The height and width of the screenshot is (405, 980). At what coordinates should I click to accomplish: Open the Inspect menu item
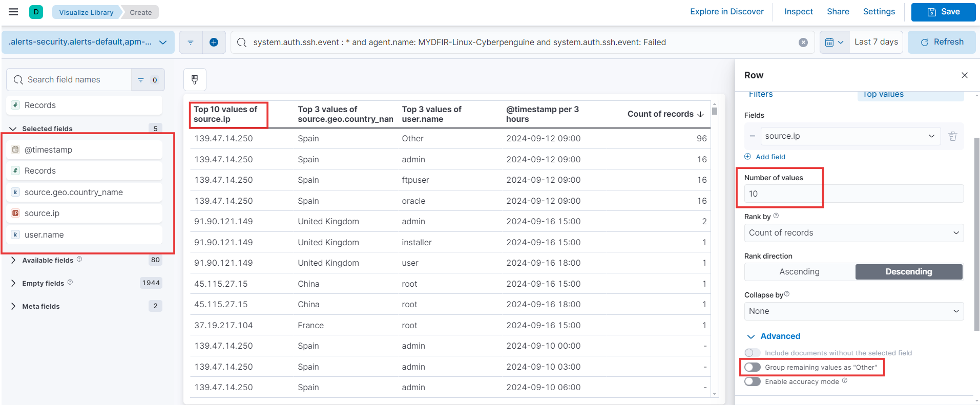798,12
